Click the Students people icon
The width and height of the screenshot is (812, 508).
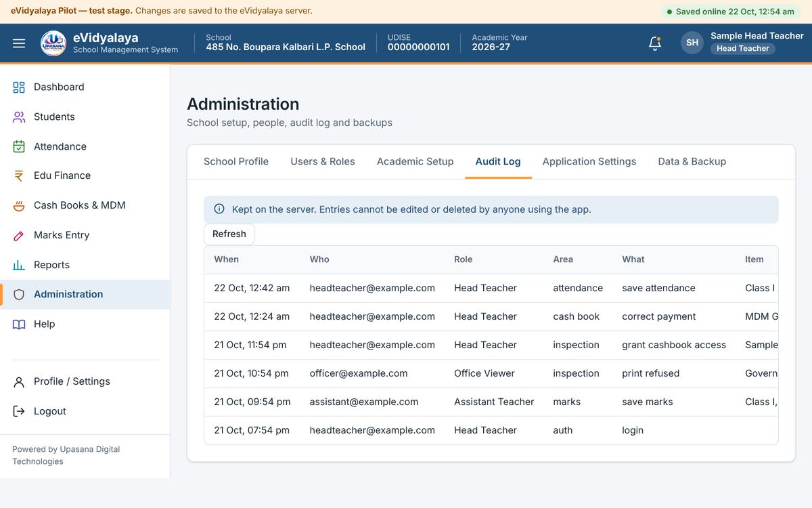(19, 117)
